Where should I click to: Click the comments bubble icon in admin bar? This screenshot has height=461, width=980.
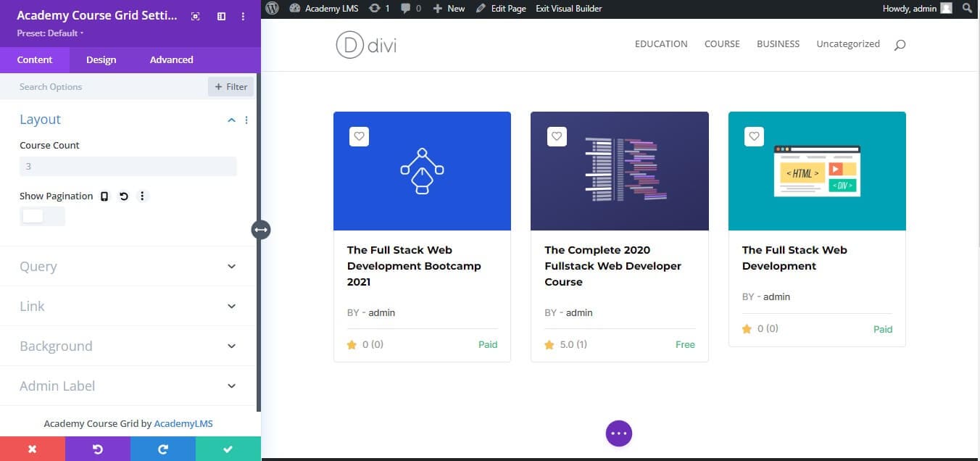point(406,8)
